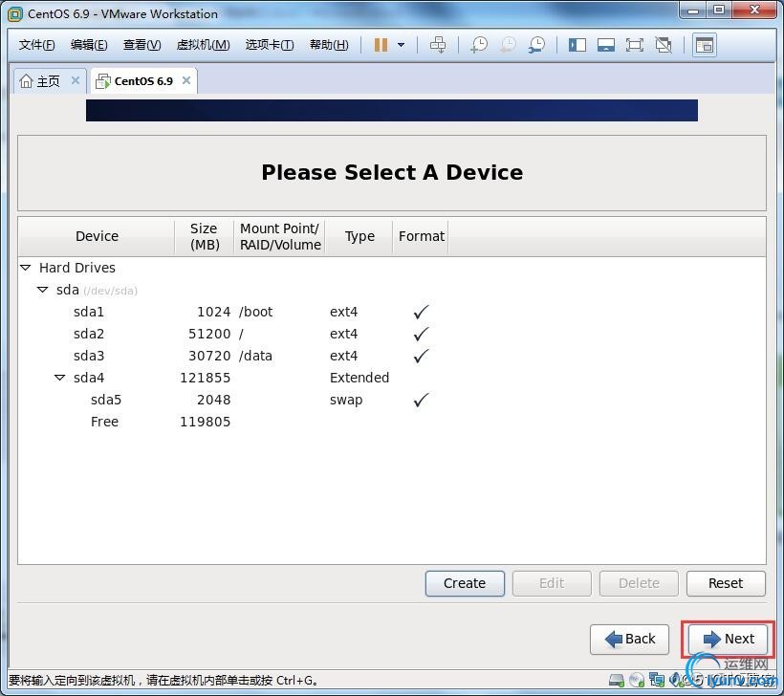Take a snapshot of the VM
Screen dimensions: 784x696
pos(479,45)
